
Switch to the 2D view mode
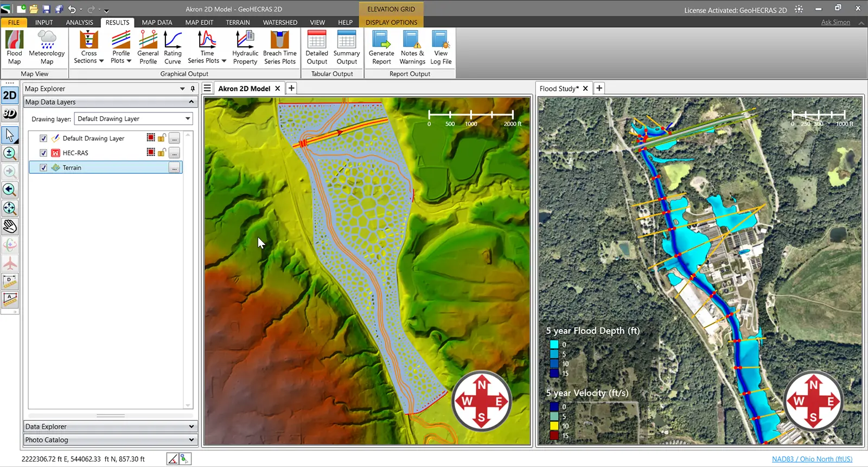(10, 96)
